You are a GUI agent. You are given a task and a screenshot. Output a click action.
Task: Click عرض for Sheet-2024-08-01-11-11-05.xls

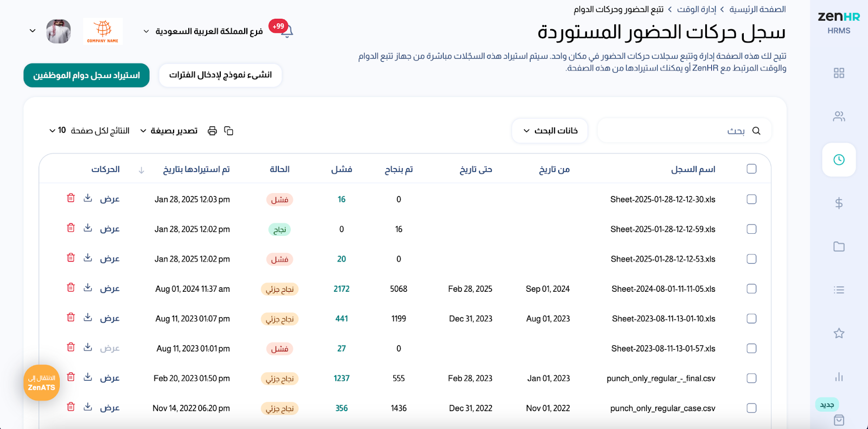click(x=110, y=289)
